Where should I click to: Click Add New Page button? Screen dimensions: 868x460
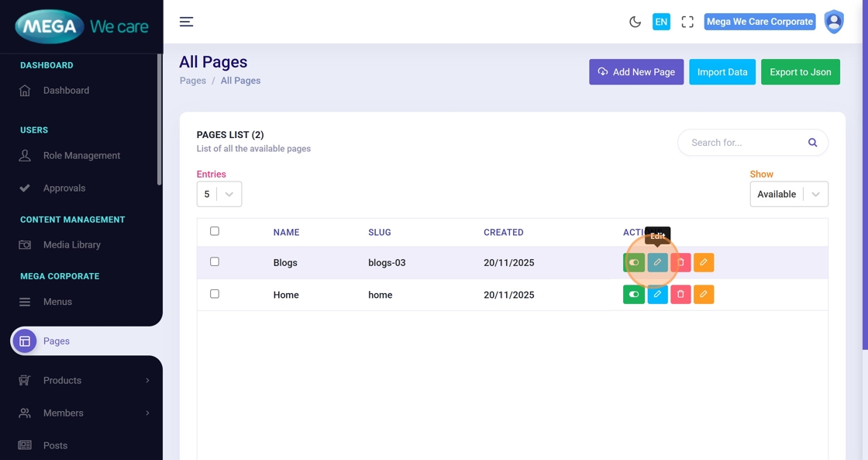tap(636, 72)
